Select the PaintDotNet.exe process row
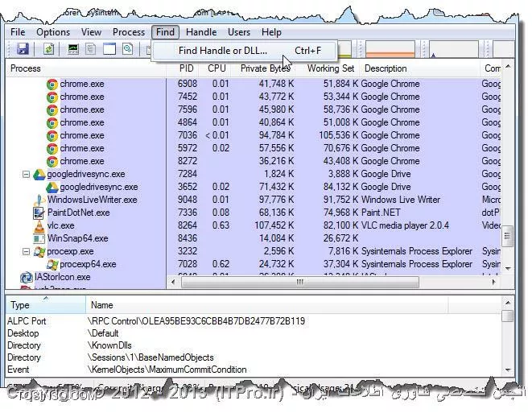Image resolution: width=532 pixels, height=413 pixels. tap(253, 213)
